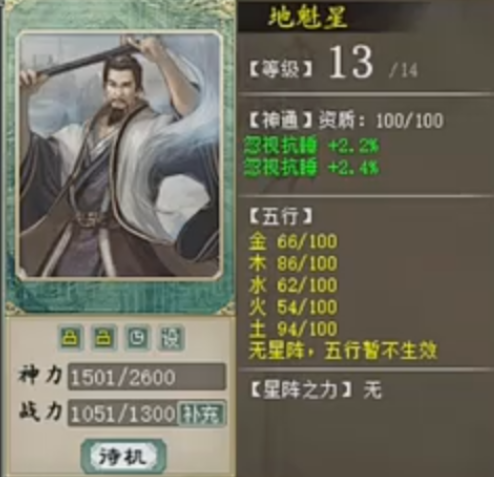Click the 补充 replenish button

(202, 414)
